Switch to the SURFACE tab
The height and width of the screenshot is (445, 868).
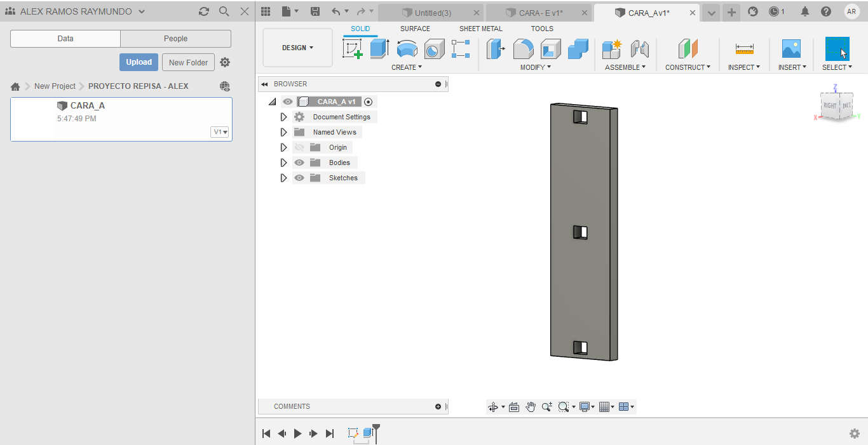click(x=415, y=29)
